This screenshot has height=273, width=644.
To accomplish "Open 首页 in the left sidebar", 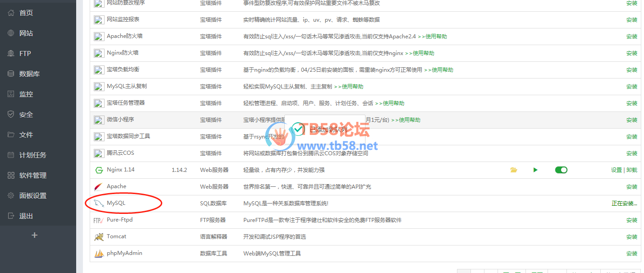I will pyautogui.click(x=26, y=13).
